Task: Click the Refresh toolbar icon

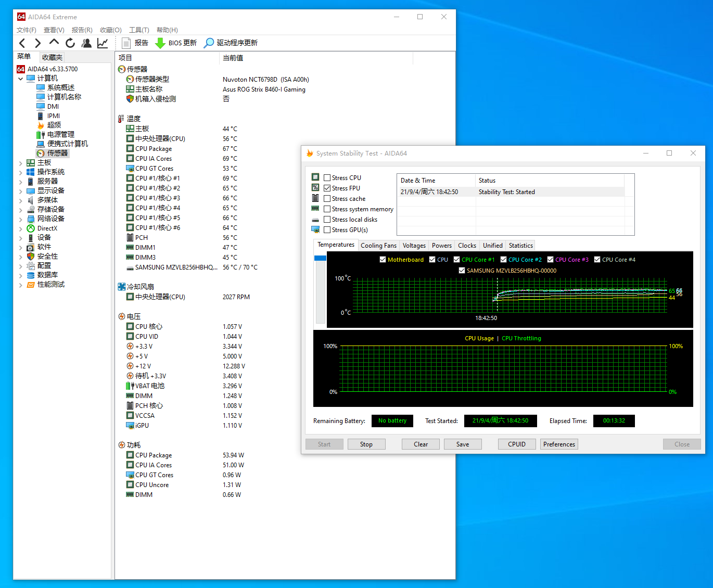Action: tap(70, 43)
